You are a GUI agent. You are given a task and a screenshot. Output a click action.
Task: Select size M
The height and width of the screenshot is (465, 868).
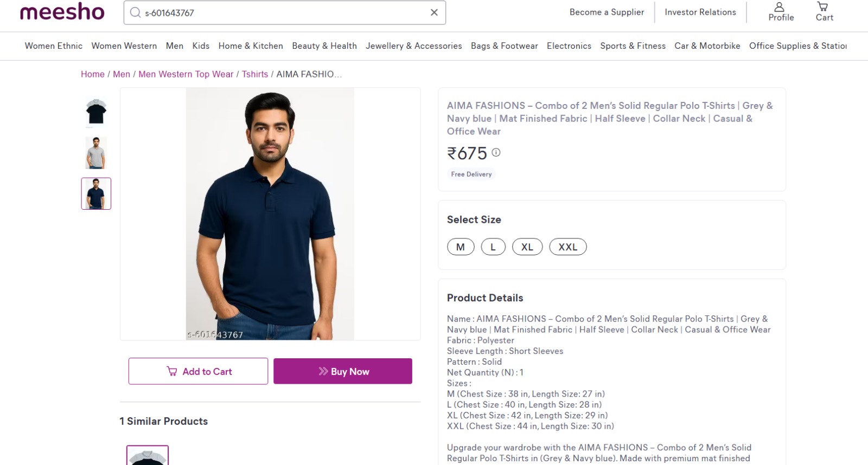(x=459, y=247)
